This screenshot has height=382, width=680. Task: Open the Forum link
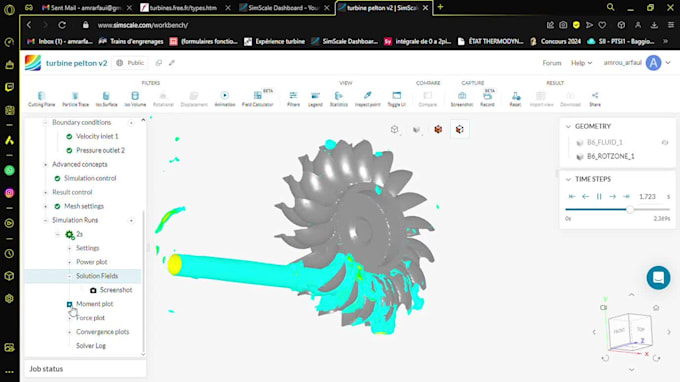click(x=552, y=63)
